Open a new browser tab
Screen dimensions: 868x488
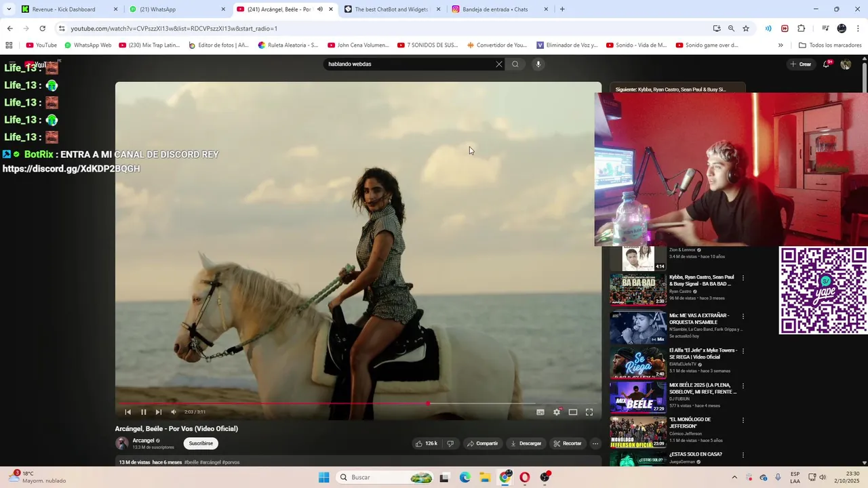click(562, 9)
